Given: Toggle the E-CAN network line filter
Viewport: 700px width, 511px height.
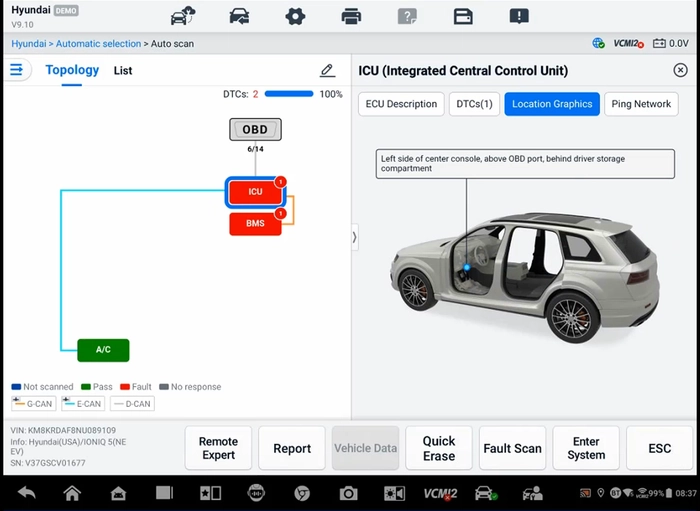Looking at the screenshot, I should (83, 403).
